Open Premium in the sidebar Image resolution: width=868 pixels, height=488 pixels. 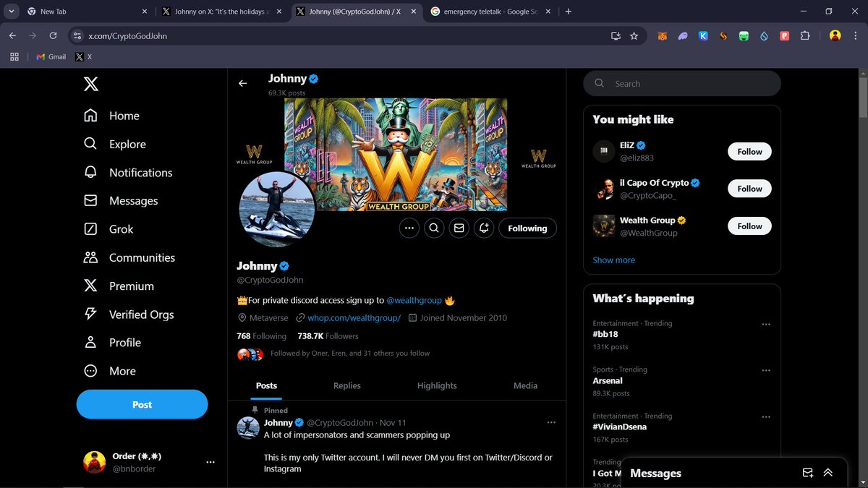pyautogui.click(x=119, y=286)
